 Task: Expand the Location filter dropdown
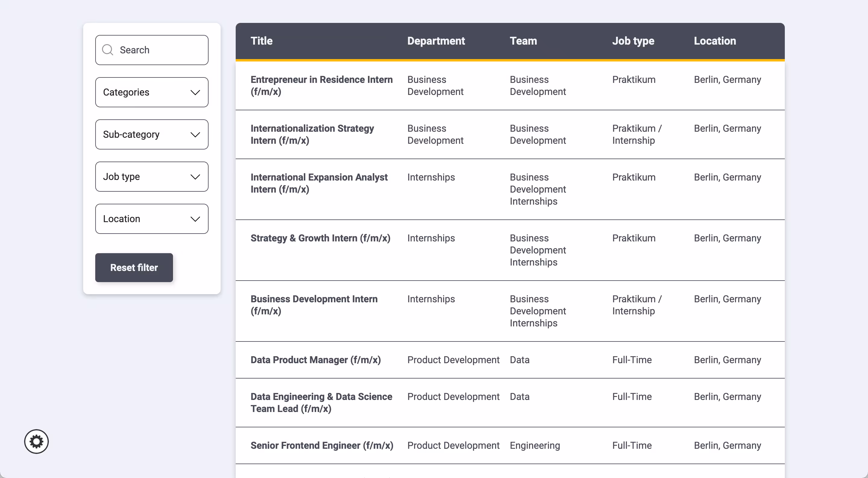[152, 219]
